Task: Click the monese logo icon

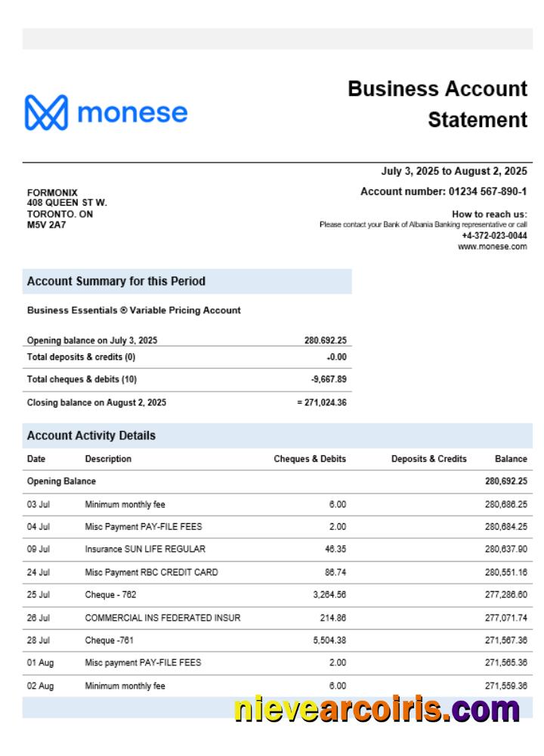Action: coord(47,113)
